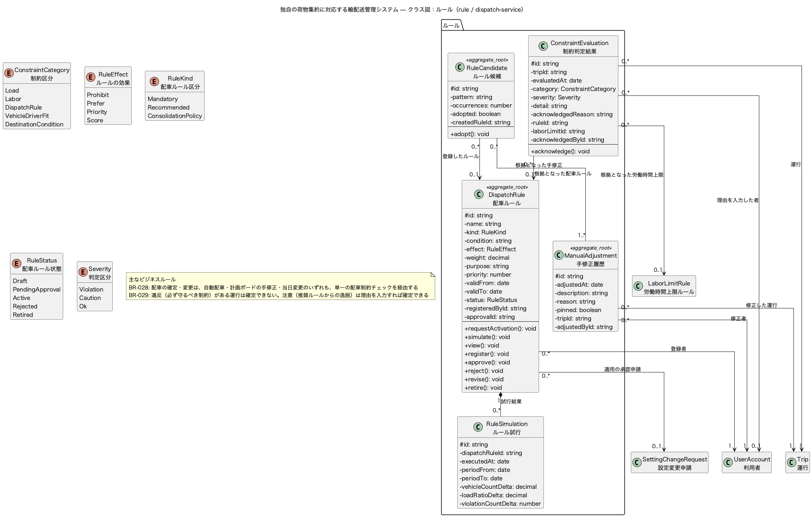Click the BR-028 business rule line in note

273,287
